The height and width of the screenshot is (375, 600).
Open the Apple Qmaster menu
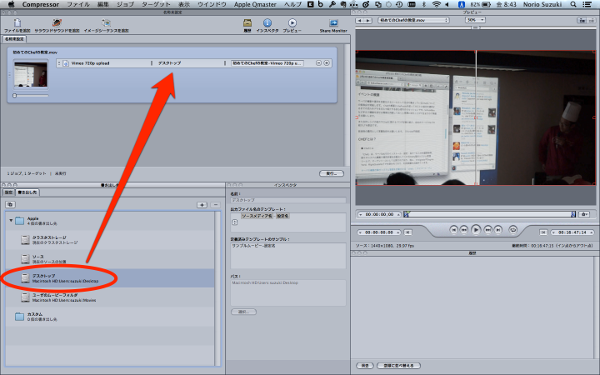pos(255,4)
